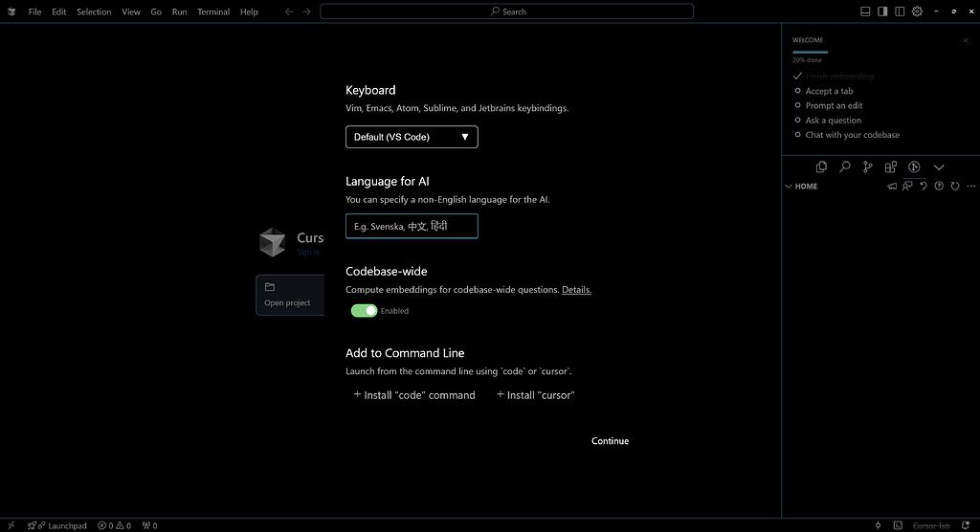Viewport: 980px width, 532px height.
Task: Open the Default (VS Code) keybindings dropdown
Action: tap(412, 137)
